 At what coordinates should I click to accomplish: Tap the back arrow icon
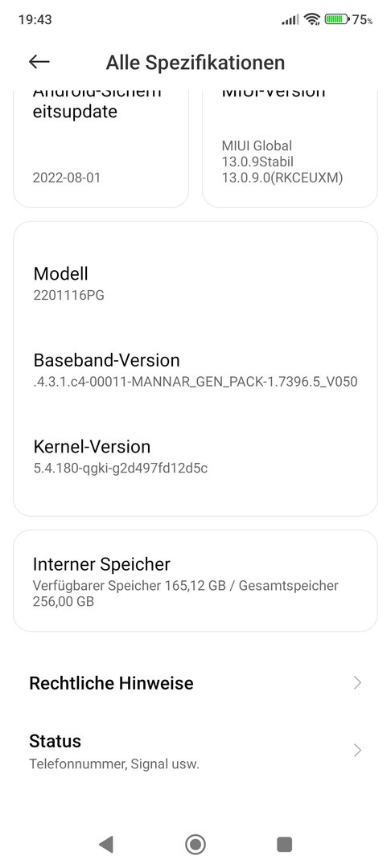point(39,62)
